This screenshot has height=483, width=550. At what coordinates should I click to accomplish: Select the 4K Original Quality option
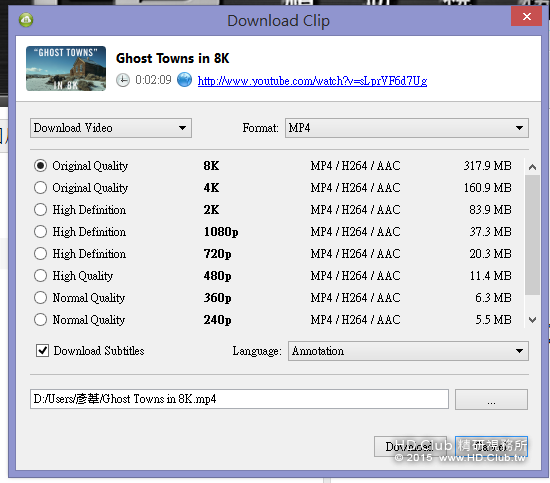click(40, 188)
